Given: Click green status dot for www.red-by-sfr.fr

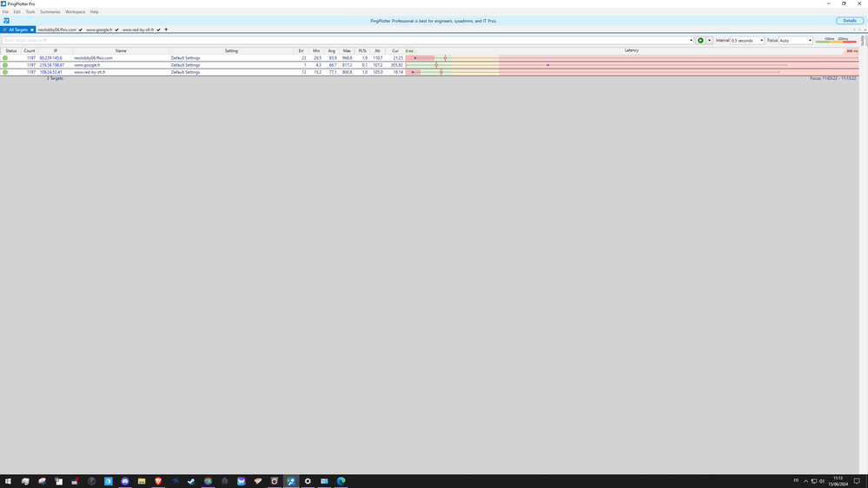Looking at the screenshot, I should click(x=5, y=72).
